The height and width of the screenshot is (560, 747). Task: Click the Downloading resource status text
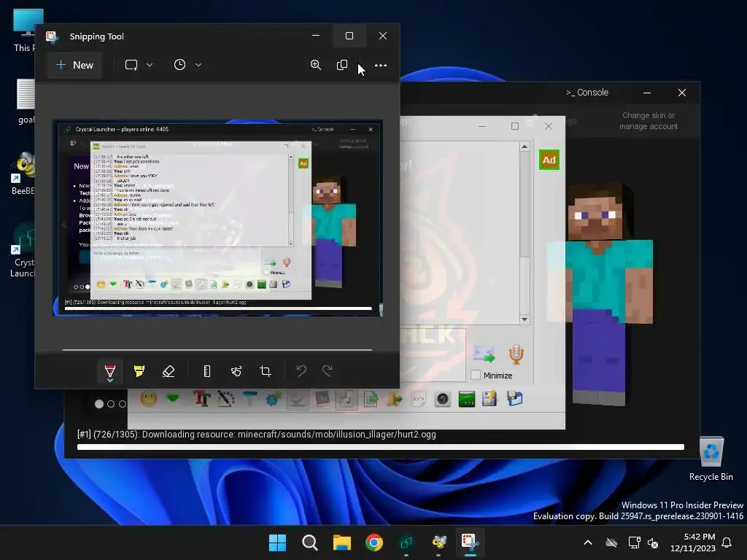click(257, 435)
